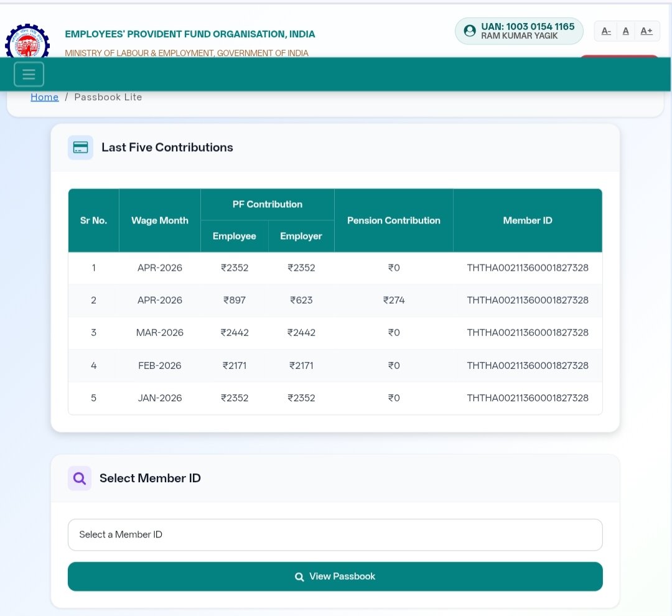The width and height of the screenshot is (672, 616).
Task: Click the Select Member ID heading
Action: pos(150,478)
